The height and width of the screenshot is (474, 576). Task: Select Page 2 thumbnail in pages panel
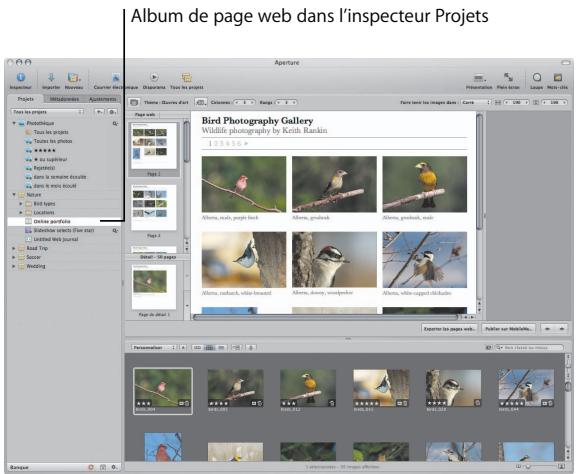pyautogui.click(x=154, y=208)
